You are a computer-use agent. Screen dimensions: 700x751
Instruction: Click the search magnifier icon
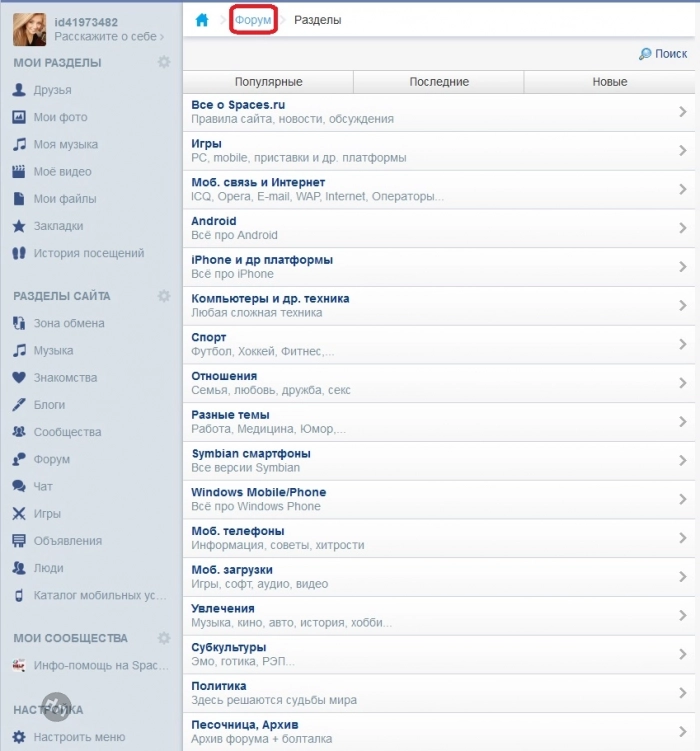pos(645,54)
